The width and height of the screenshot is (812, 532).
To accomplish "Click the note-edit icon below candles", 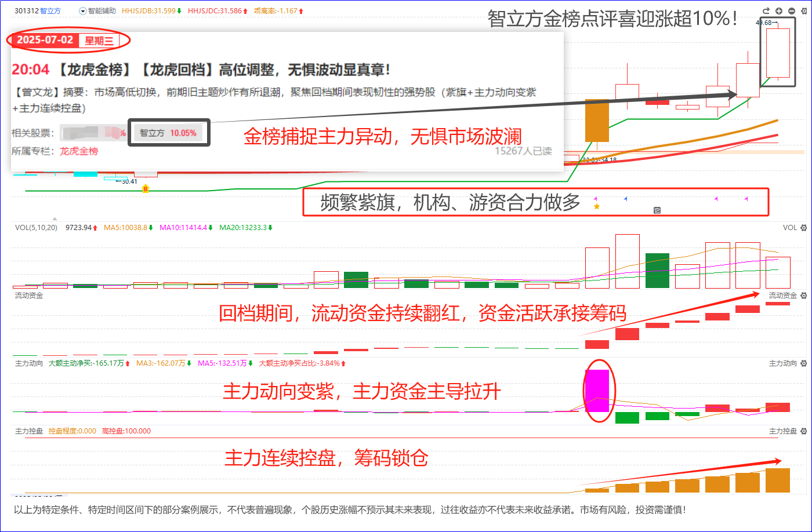I will tap(657, 210).
